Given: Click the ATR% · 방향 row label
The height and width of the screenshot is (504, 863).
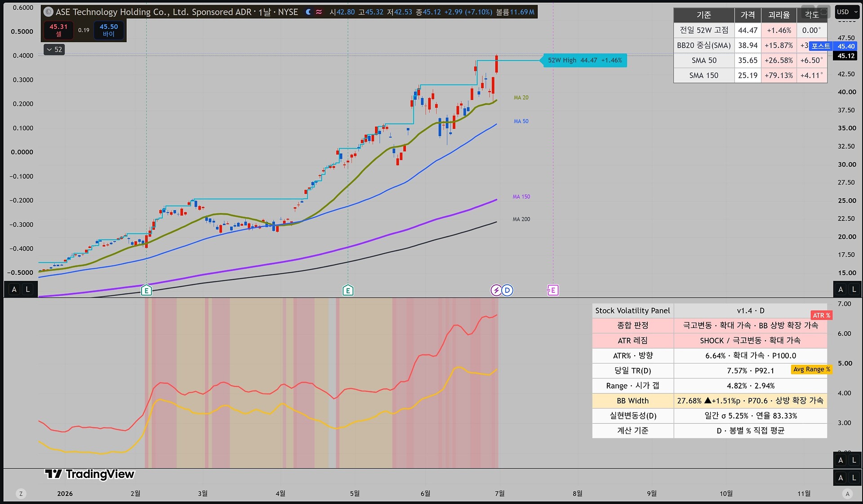Looking at the screenshot, I should tap(633, 355).
